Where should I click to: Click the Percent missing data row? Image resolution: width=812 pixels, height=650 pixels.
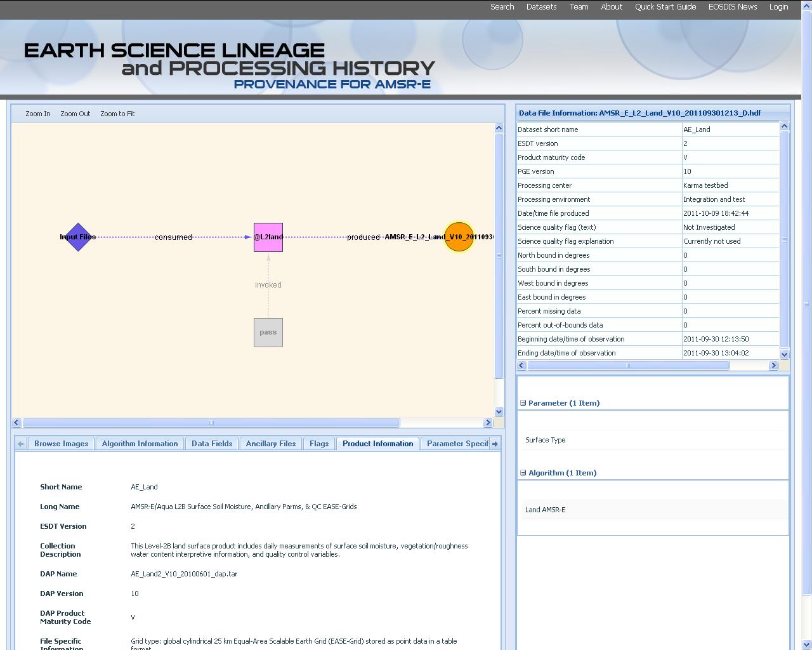point(648,311)
